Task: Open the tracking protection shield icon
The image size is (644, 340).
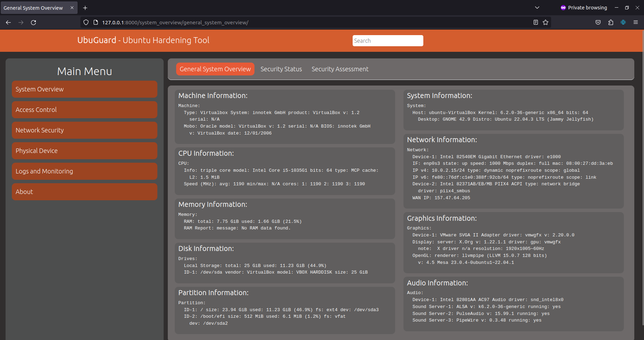Action: point(86,22)
